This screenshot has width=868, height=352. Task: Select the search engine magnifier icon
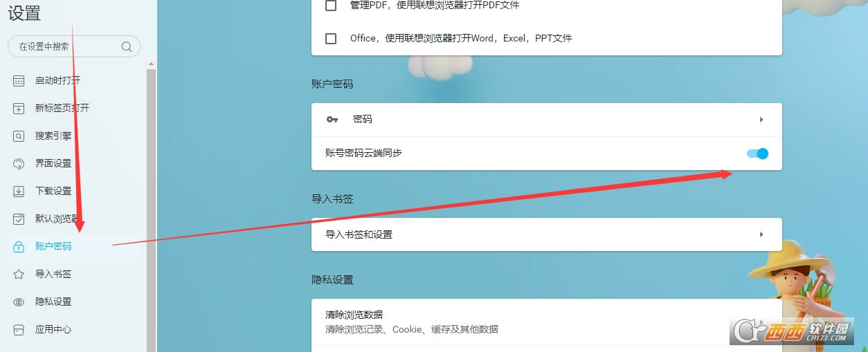[x=19, y=136]
